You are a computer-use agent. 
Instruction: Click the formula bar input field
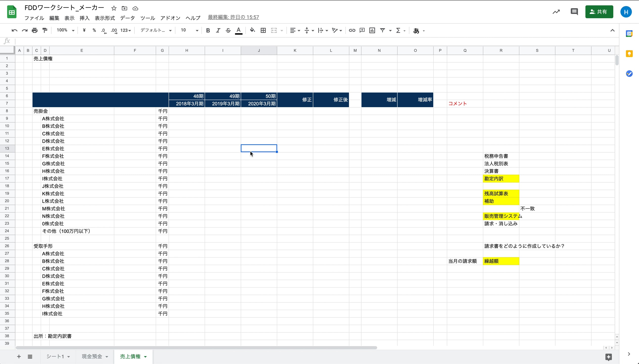pyautogui.click(x=303, y=41)
